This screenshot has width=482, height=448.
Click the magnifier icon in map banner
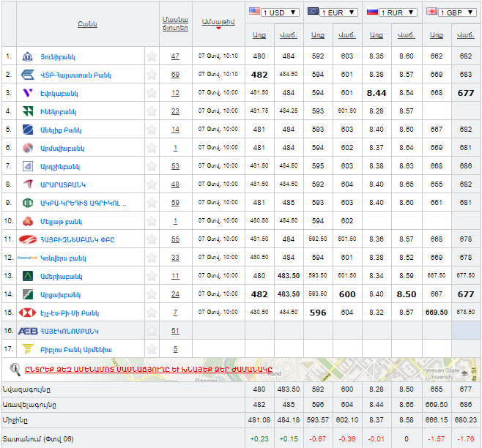tap(14, 368)
